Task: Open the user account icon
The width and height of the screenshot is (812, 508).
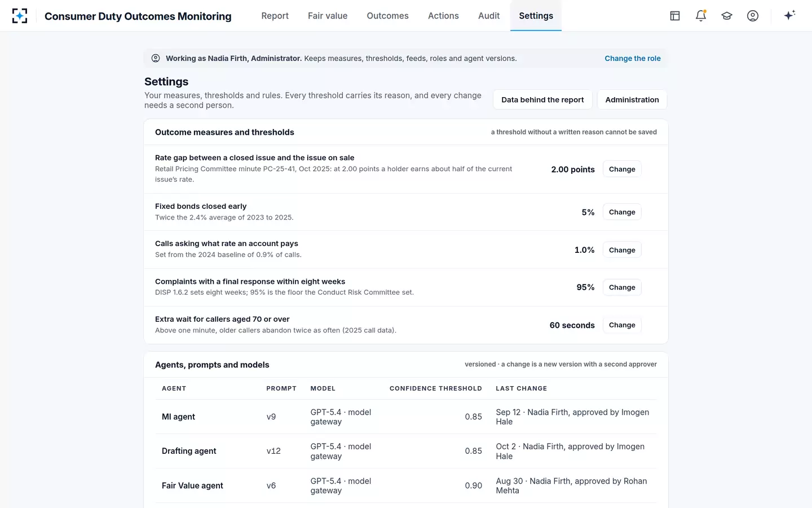Action: 753,16
